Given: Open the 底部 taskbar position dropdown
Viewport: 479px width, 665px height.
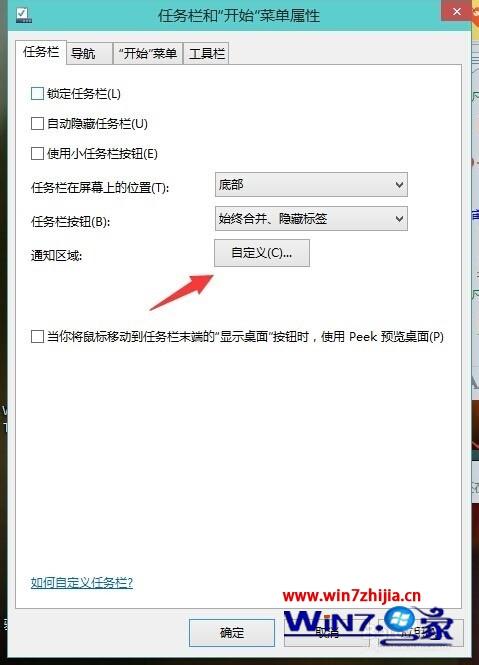Looking at the screenshot, I should point(311,184).
